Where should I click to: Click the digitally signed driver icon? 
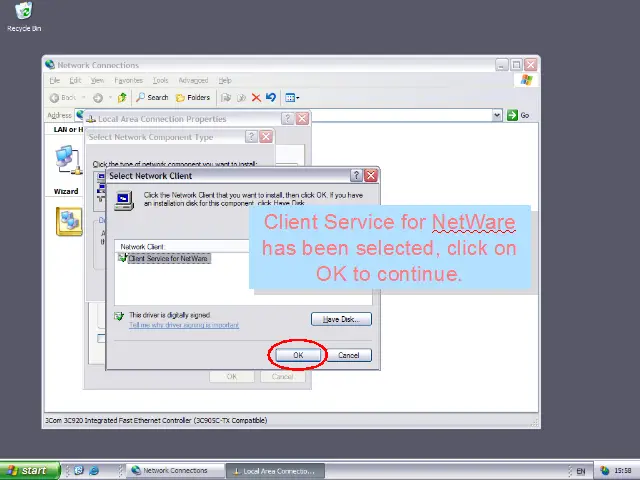(119, 316)
